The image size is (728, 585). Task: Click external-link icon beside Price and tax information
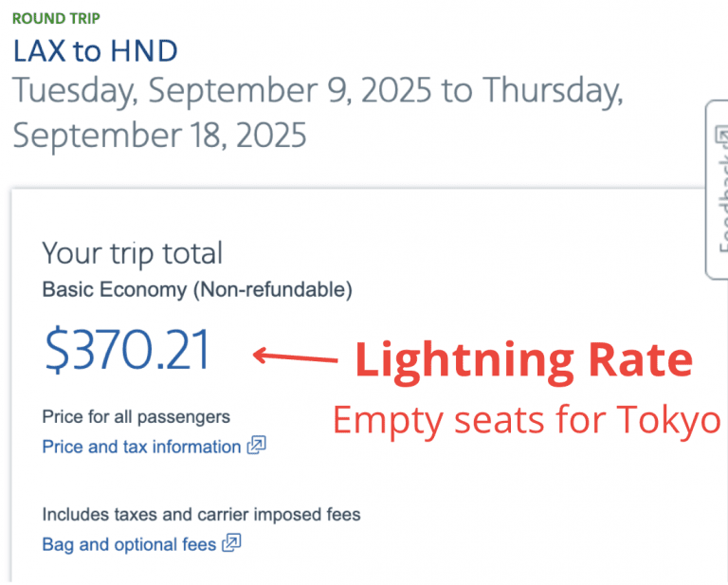[256, 446]
